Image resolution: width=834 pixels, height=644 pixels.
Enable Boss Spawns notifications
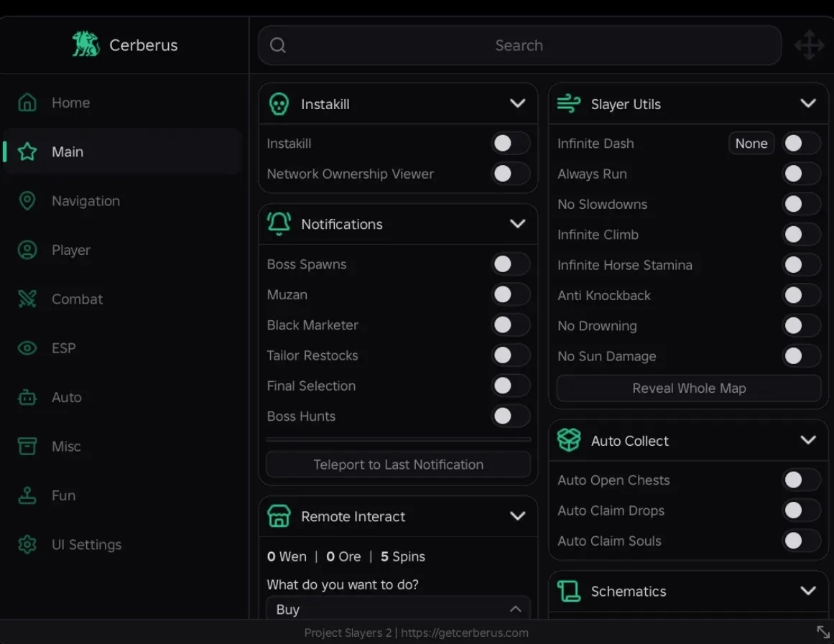coord(511,263)
